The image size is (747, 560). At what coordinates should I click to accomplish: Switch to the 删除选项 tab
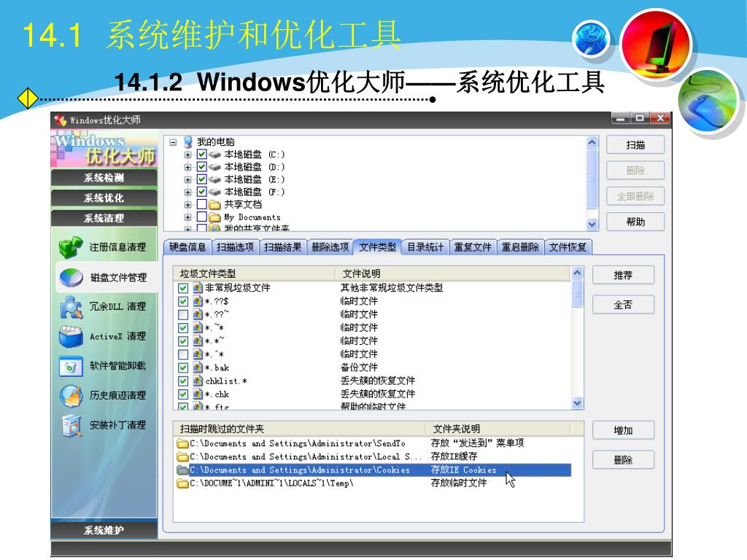[330, 246]
